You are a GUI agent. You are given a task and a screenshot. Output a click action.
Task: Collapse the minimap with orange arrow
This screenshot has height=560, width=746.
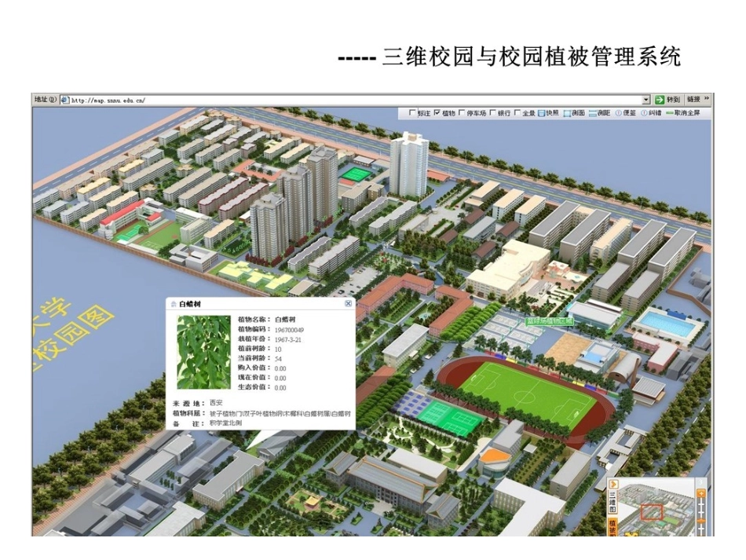pos(613,484)
